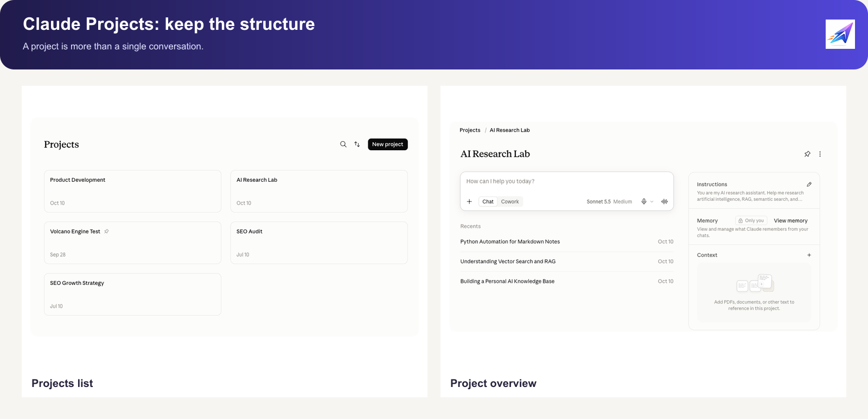This screenshot has width=868, height=419.
Task: Switch to the Chat mode tab
Action: (488, 201)
